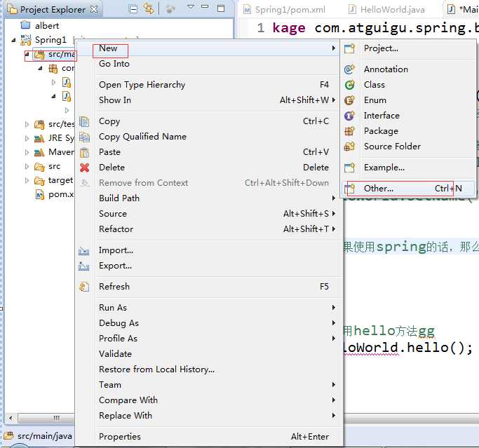Click the Refresh icon in the context menu
The height and width of the screenshot is (448, 479).
(85, 287)
